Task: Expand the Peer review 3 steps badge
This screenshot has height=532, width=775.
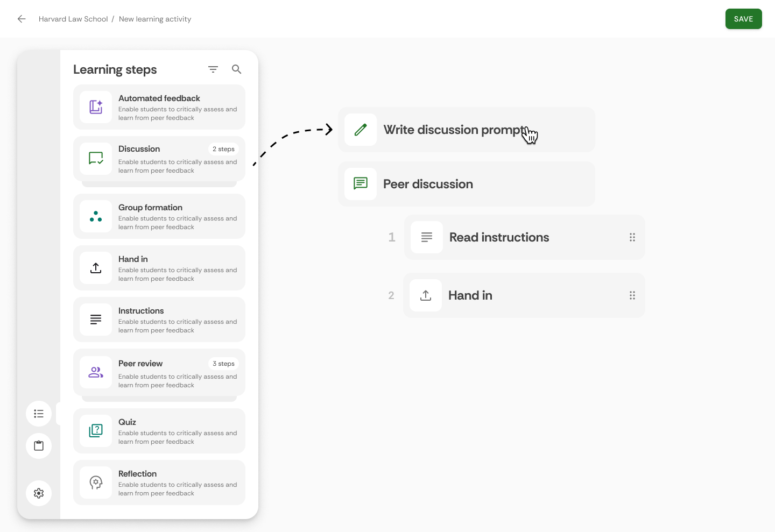Action: tap(223, 364)
